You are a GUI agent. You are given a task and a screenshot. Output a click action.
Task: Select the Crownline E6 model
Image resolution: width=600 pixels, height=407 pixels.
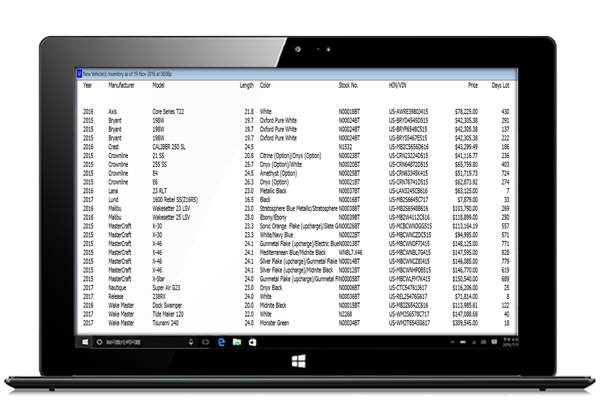[155, 182]
